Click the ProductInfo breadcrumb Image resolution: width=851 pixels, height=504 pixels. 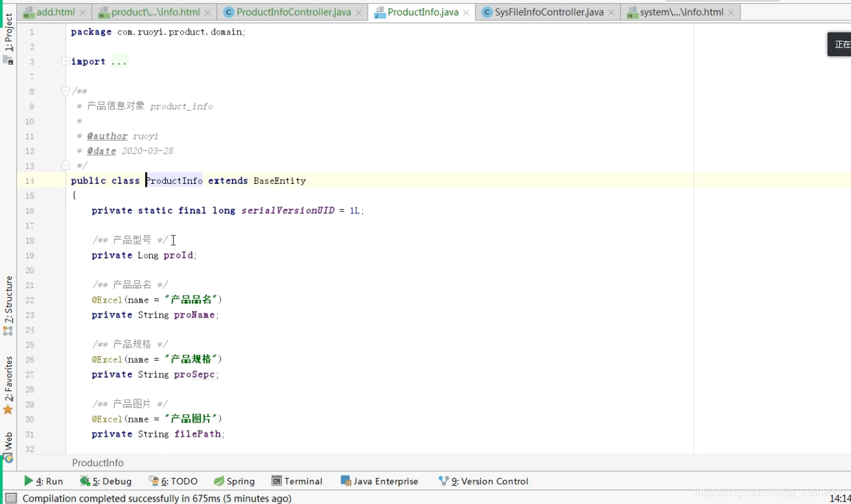pos(98,463)
